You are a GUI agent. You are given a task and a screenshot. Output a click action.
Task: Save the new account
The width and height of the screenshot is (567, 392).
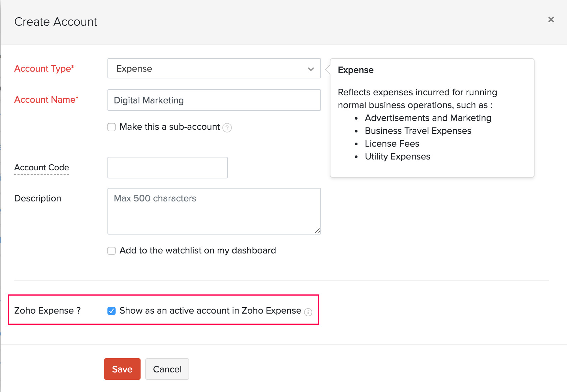coord(122,369)
